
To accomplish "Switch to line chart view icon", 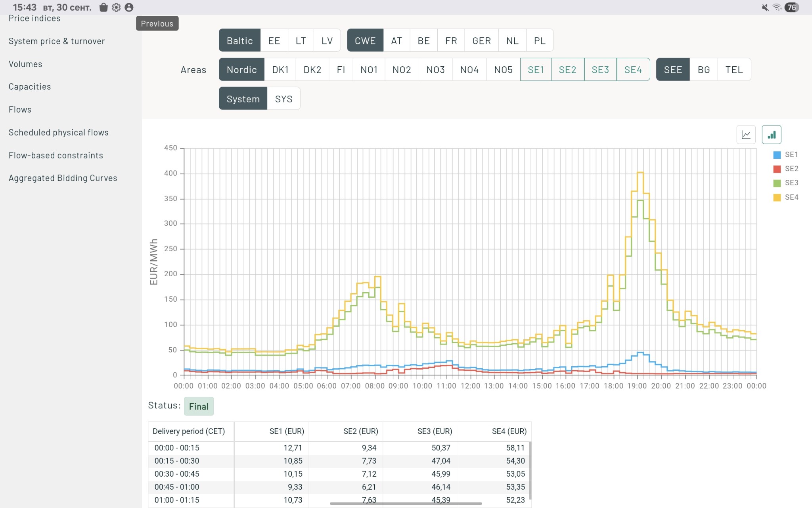I will pos(746,135).
